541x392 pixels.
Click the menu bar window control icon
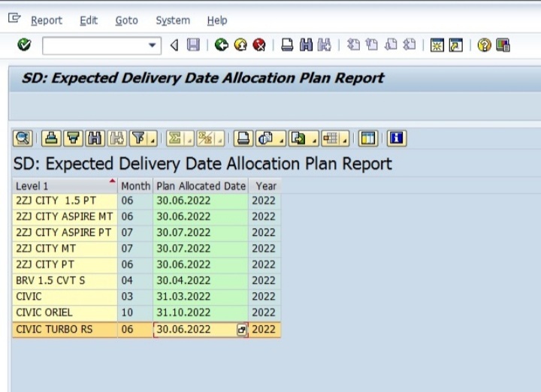(14, 17)
